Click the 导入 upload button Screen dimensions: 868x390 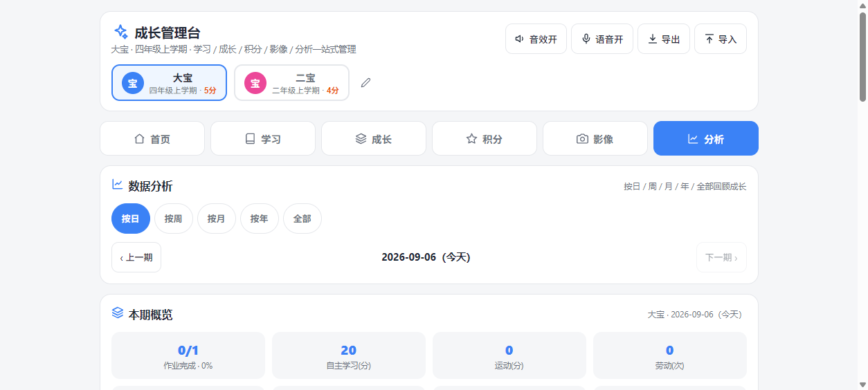[721, 39]
